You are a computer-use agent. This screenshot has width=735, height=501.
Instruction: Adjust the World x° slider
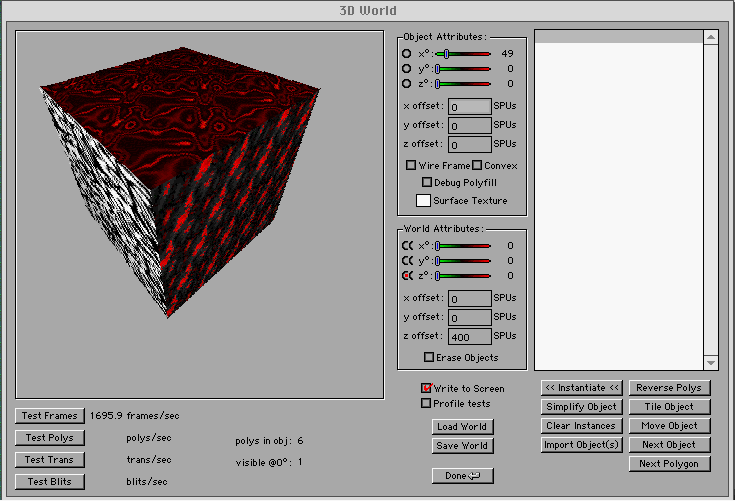pyautogui.click(x=463, y=246)
